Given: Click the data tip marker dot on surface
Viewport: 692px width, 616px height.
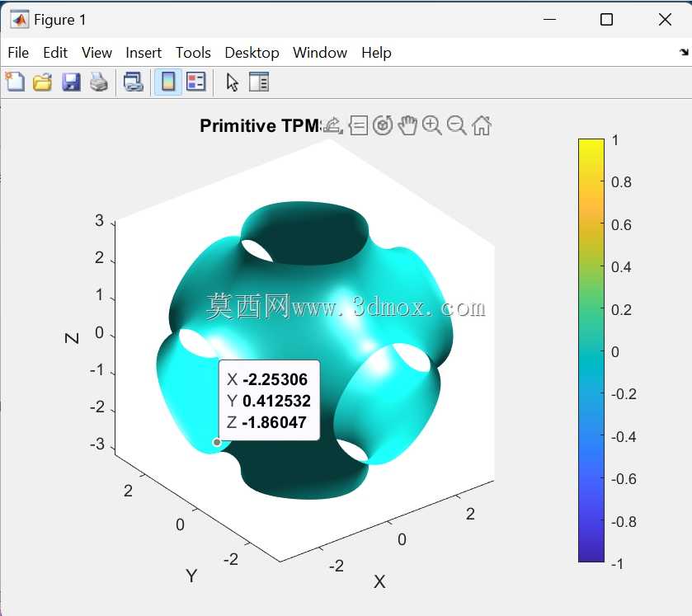Looking at the screenshot, I should [x=217, y=442].
